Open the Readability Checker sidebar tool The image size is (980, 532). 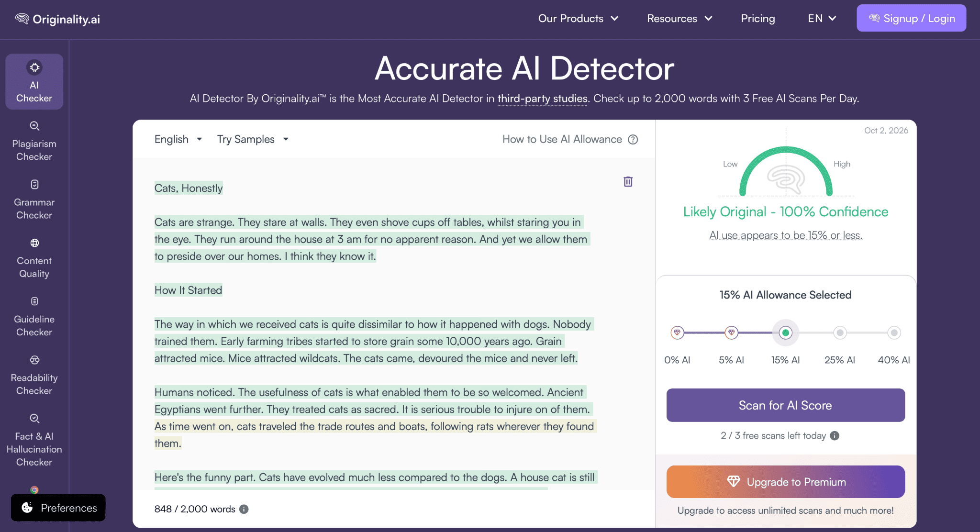click(x=34, y=376)
